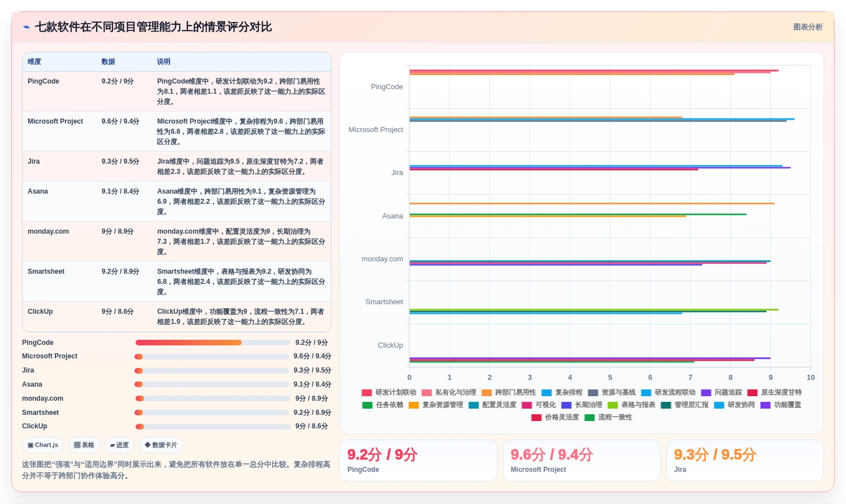The width and height of the screenshot is (846, 504).
Task: Hide the 长期治理 legend entry
Action: pyautogui.click(x=582, y=405)
